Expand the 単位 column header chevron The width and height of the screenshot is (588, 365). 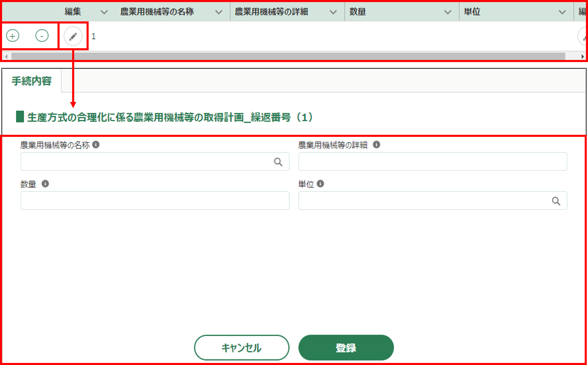pyautogui.click(x=562, y=12)
